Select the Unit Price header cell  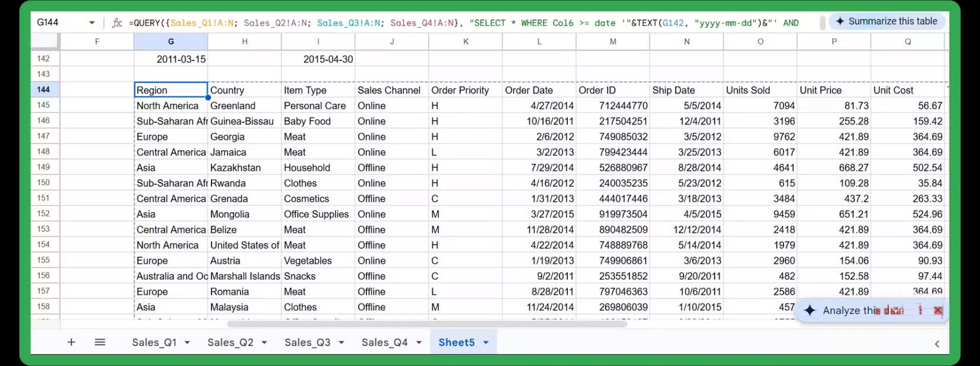[x=834, y=90]
